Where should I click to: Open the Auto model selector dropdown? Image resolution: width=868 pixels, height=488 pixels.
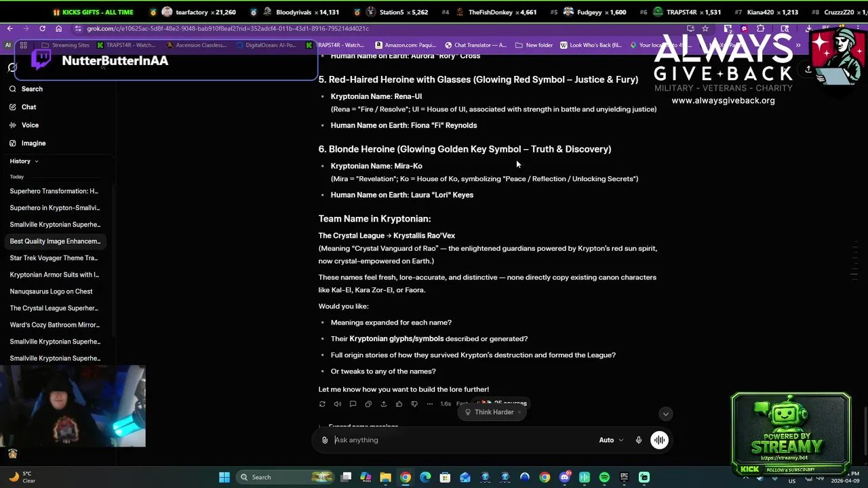[611, 440]
